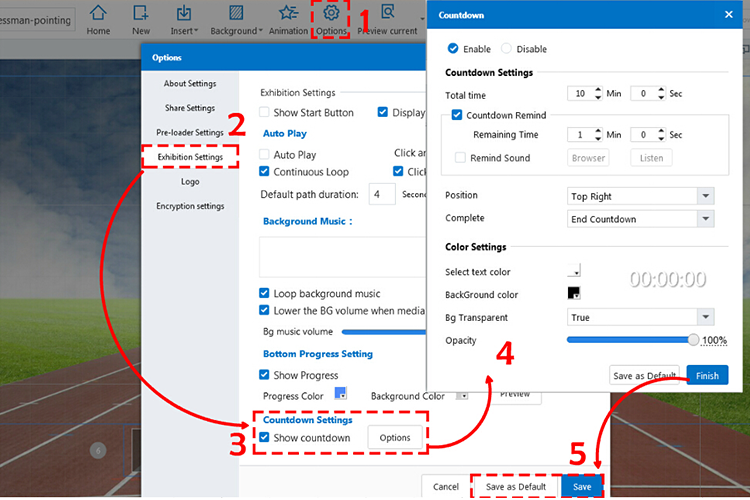Open the BackGround color black swatch
This screenshot has height=500, width=750.
pos(574,293)
